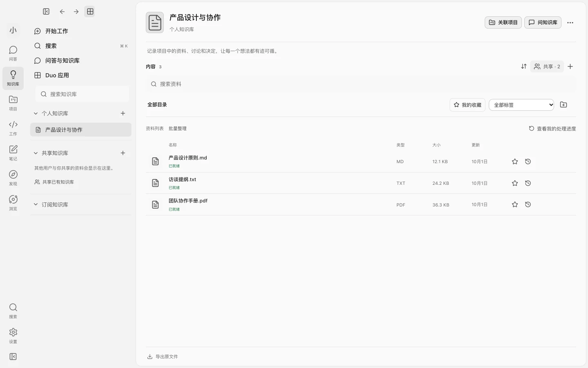Star the 产品设计原则.md file
The image size is (588, 368).
[x=515, y=162]
